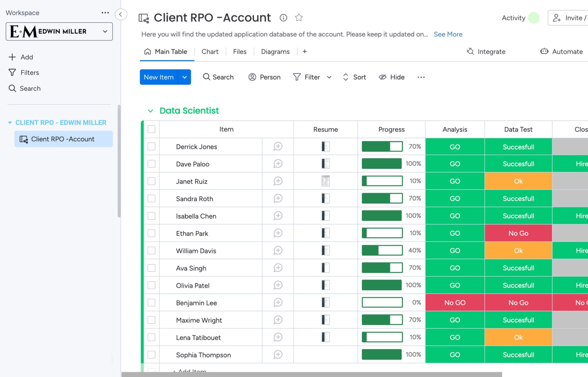Viewport: 588px width, 377px height.
Task: Switch to the Chart tab
Action: click(x=210, y=51)
